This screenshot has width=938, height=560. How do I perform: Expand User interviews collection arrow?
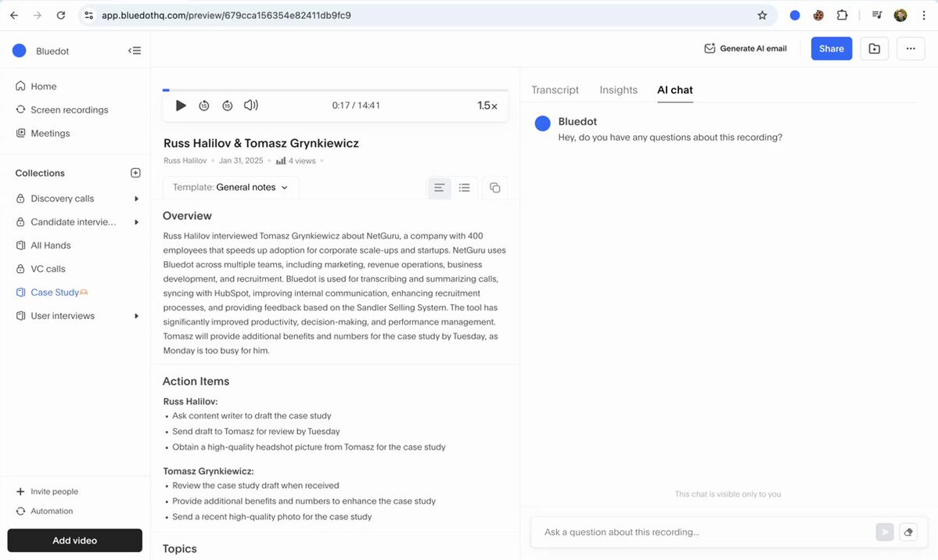coord(136,316)
